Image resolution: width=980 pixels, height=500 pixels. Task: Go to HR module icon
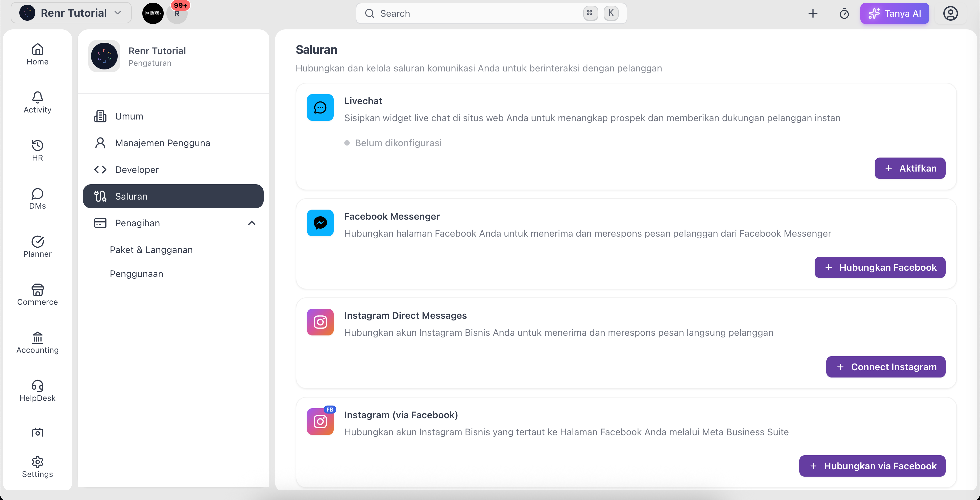(37, 145)
